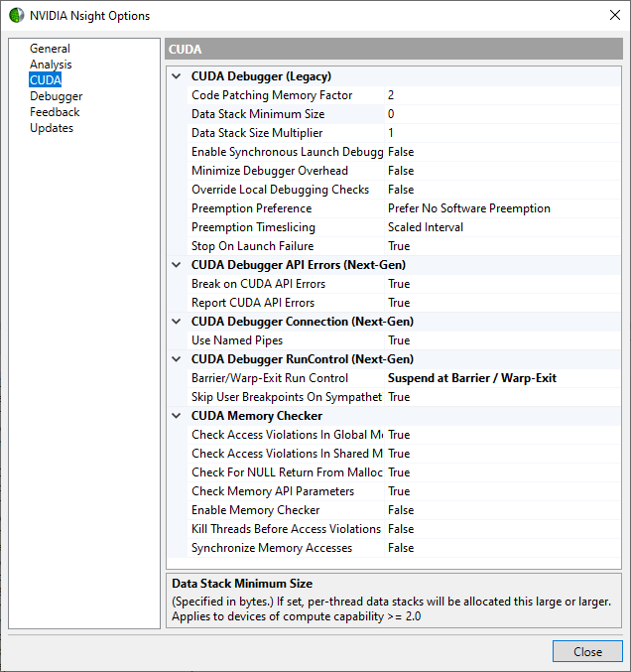631x672 pixels.
Task: Click the Check Memory API Parameters label
Action: [273, 491]
